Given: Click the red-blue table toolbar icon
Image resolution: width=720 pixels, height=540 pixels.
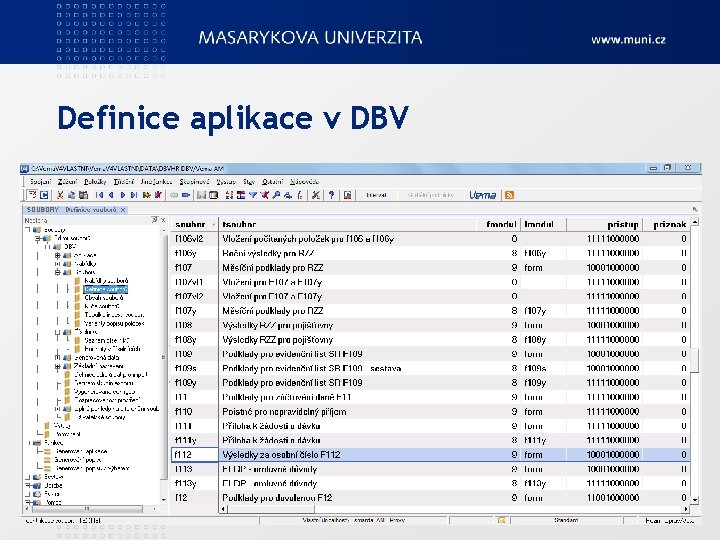Looking at the screenshot, I should tap(241, 195).
